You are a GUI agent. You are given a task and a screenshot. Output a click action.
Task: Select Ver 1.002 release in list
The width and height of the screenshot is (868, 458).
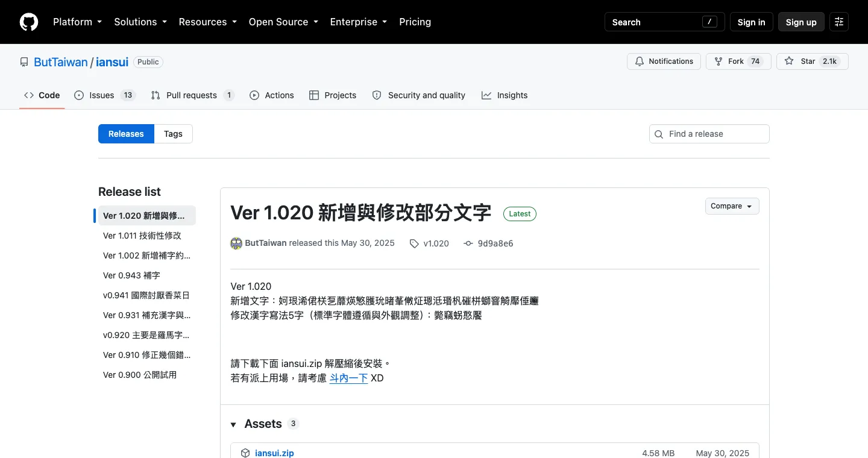pos(146,256)
